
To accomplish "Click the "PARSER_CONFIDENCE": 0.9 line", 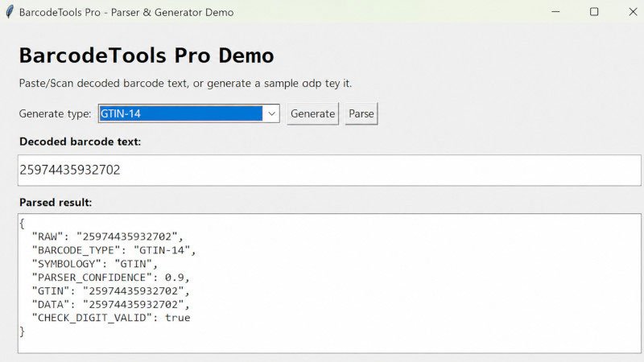I will point(111,278).
